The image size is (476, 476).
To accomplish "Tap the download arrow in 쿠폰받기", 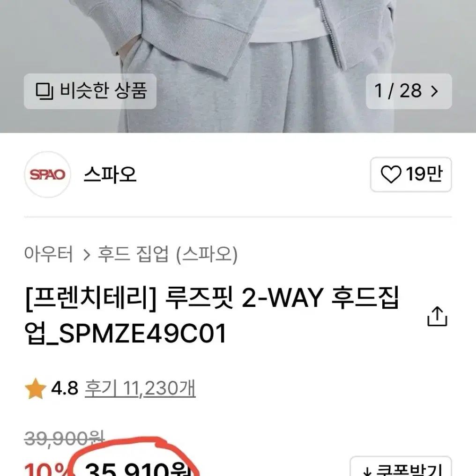I will point(367,471).
